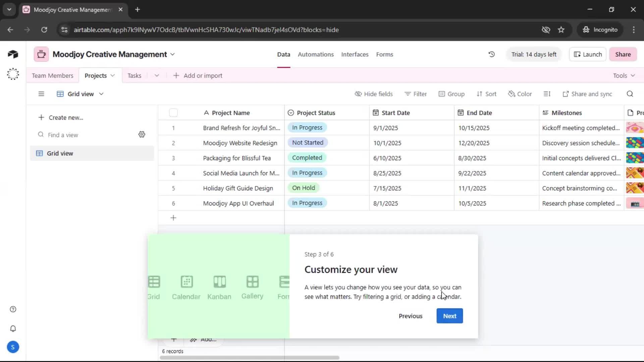
Task: Open the Automations tab
Action: tap(316, 54)
